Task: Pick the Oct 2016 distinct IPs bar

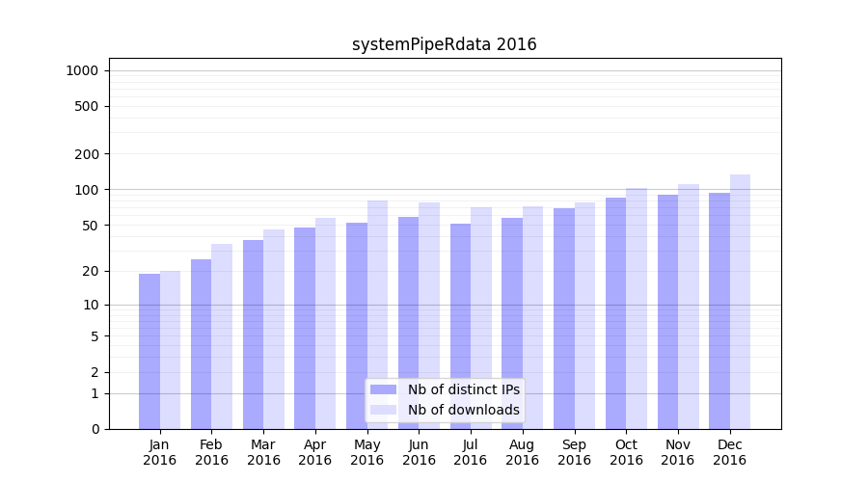Action: (615, 313)
